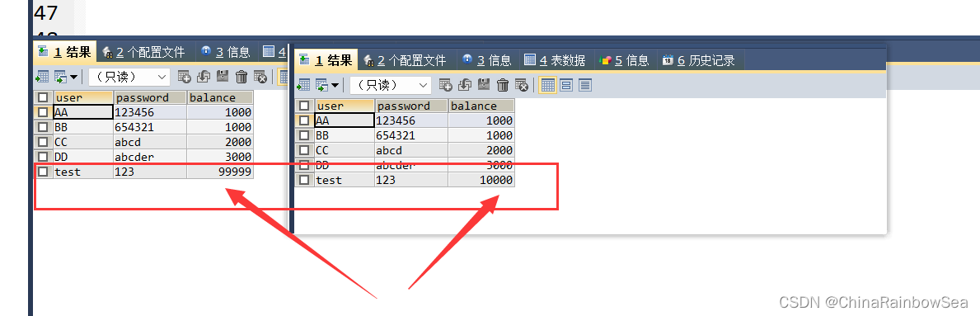Select CC user cell in right window
The height and width of the screenshot is (316, 980).
pos(345,150)
